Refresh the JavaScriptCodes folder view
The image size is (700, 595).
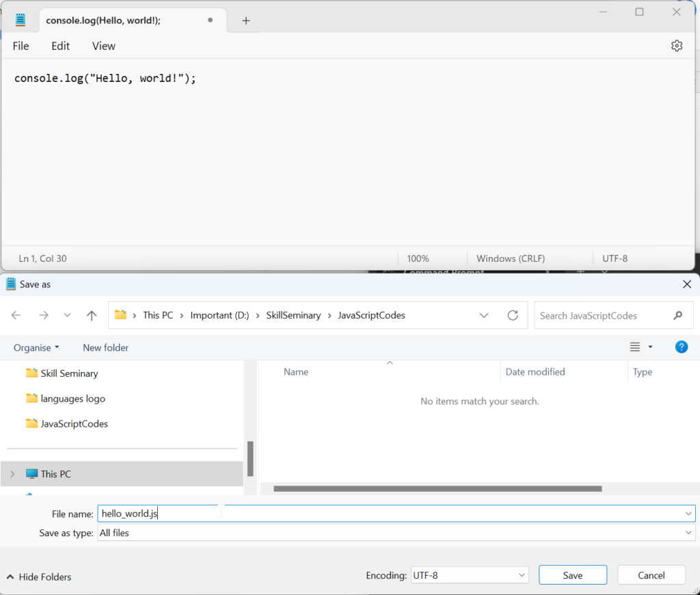[513, 315]
